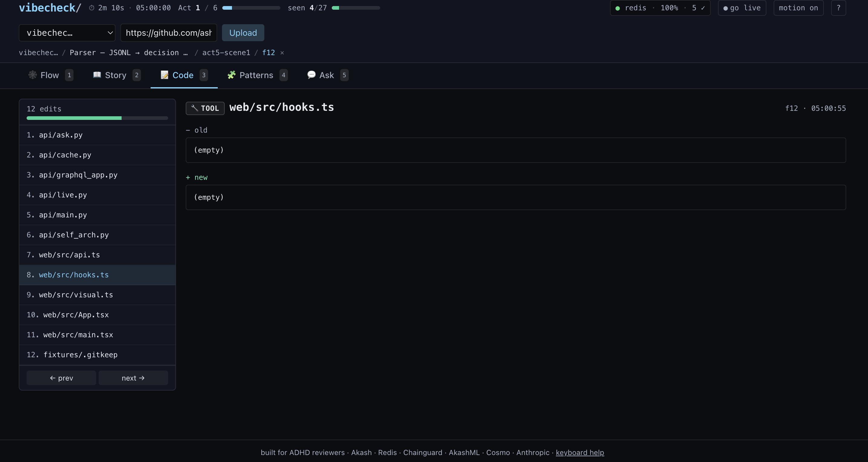This screenshot has height=462, width=868.
Task: Click the redis status indicator
Action: (660, 8)
